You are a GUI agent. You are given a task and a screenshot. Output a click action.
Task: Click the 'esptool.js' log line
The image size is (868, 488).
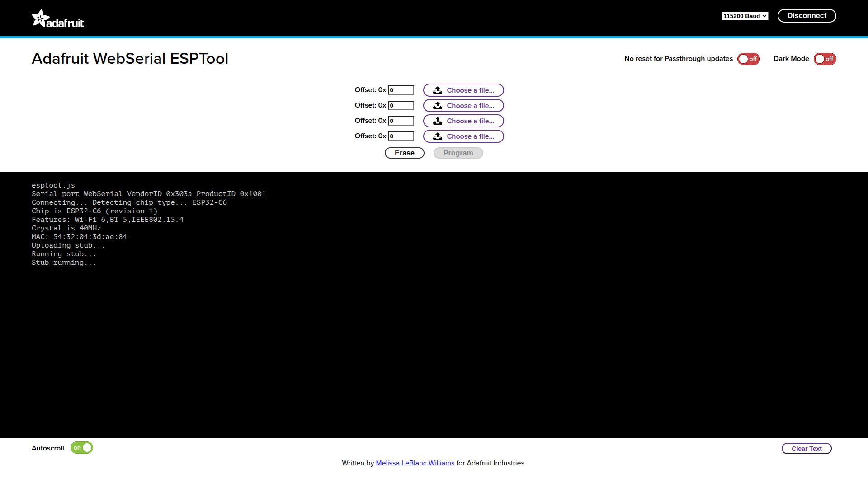coord(53,185)
